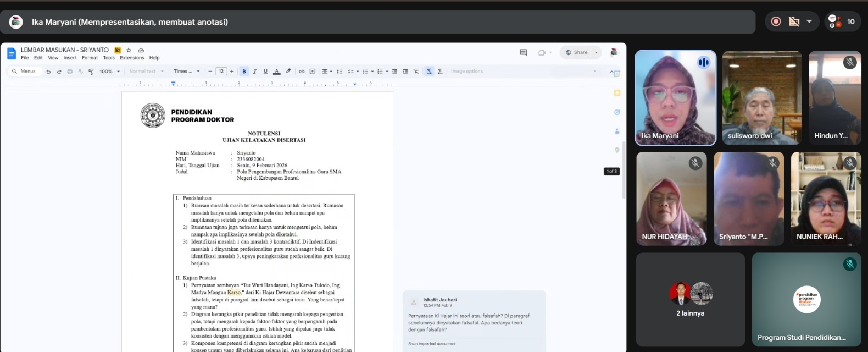Image resolution: width=868 pixels, height=352 pixels.
Task: Open the Extensions menu
Action: (132, 58)
